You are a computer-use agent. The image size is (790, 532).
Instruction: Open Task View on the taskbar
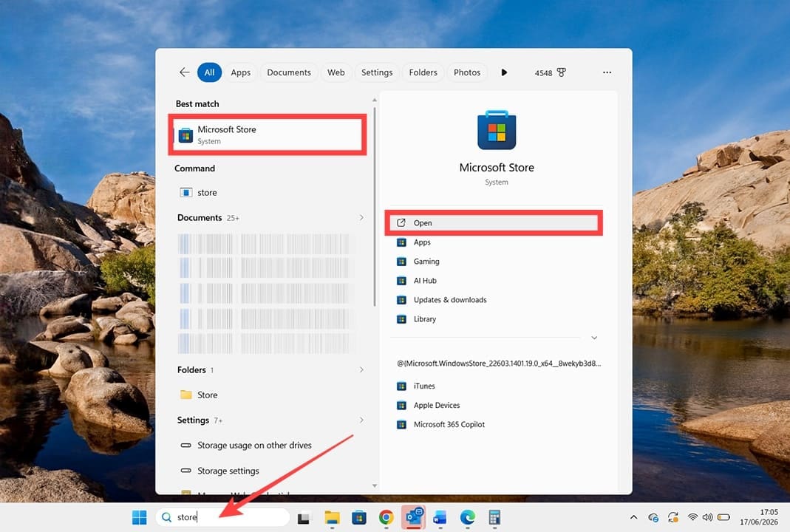point(303,518)
